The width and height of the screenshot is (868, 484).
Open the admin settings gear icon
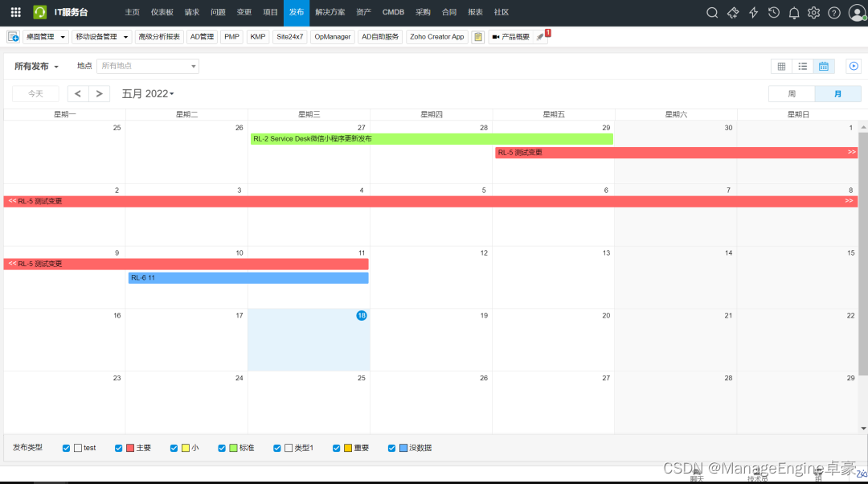813,12
